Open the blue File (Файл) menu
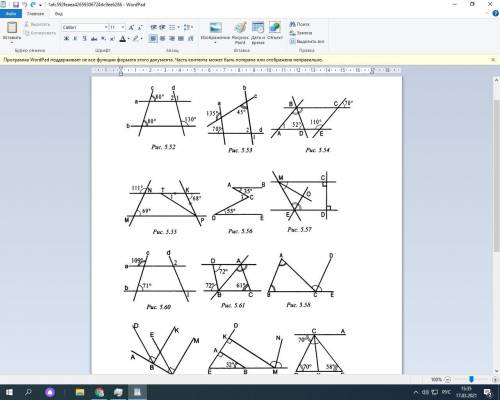Image resolution: width=500 pixels, height=400 pixels. coord(11,14)
